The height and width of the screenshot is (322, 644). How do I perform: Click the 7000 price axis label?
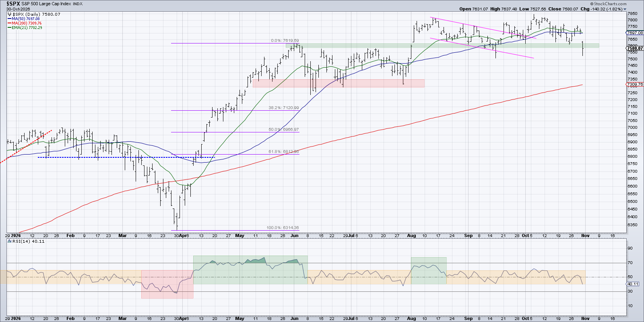click(x=632, y=127)
